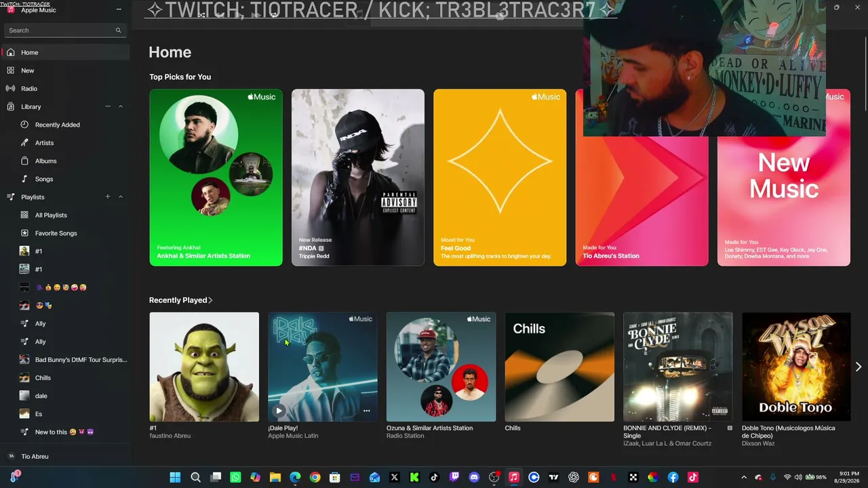The height and width of the screenshot is (488, 868).
Task: Open the Feel Good mood card
Action: pos(500,178)
